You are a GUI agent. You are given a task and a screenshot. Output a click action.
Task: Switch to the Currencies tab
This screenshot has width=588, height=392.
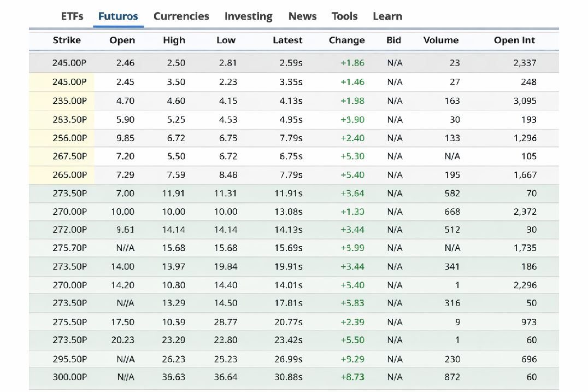pyautogui.click(x=181, y=16)
